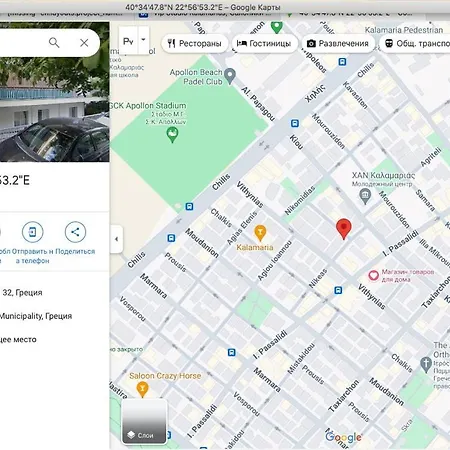This screenshot has height=450, width=450.
Task: Select the Общ. транспорт category chip
Action: [x=415, y=43]
